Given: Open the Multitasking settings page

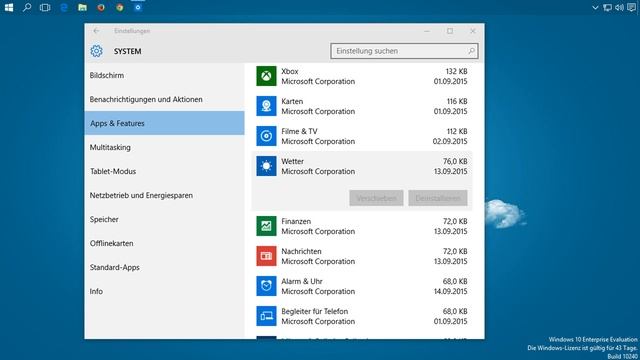Looking at the screenshot, I should (x=164, y=147).
